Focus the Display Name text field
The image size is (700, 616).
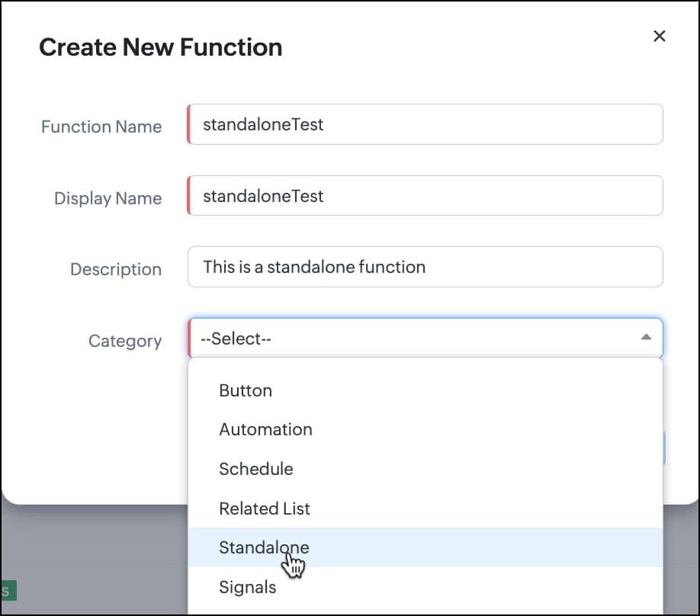425,196
